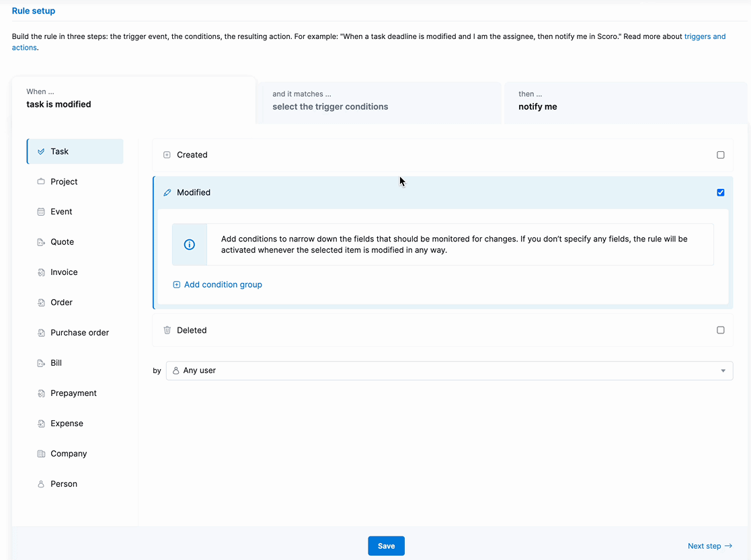Screen dimensions: 751x560
Task: Click the Project folder icon
Action: (x=41, y=182)
